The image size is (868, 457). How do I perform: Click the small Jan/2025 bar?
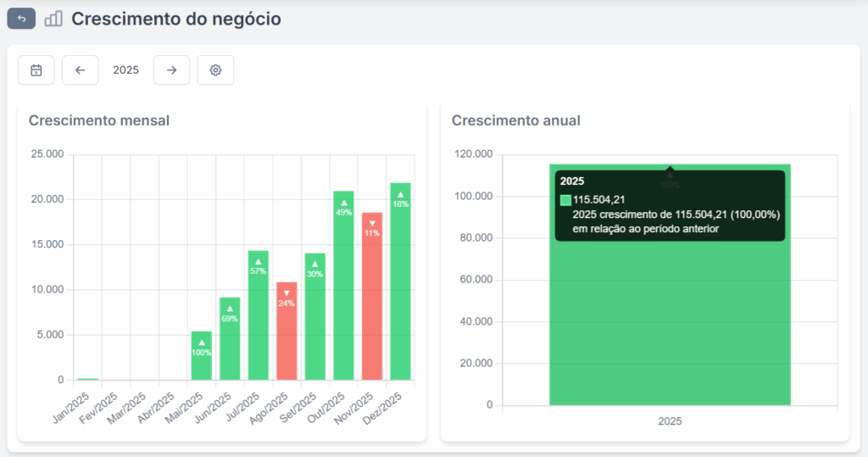pos(88,378)
